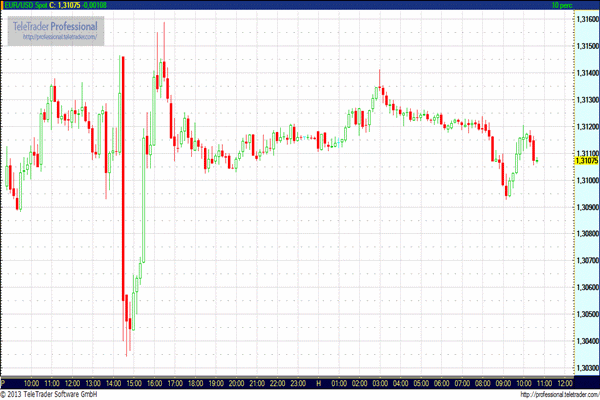Screen dimensions: 600x400
Task: Click the -0,00108 change value in header
Action: pyautogui.click(x=95, y=5)
